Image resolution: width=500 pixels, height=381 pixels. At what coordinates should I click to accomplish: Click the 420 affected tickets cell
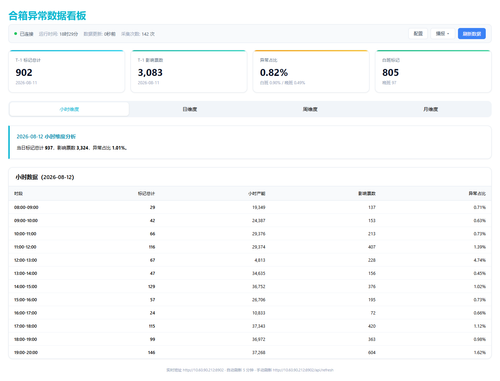pos(372,326)
